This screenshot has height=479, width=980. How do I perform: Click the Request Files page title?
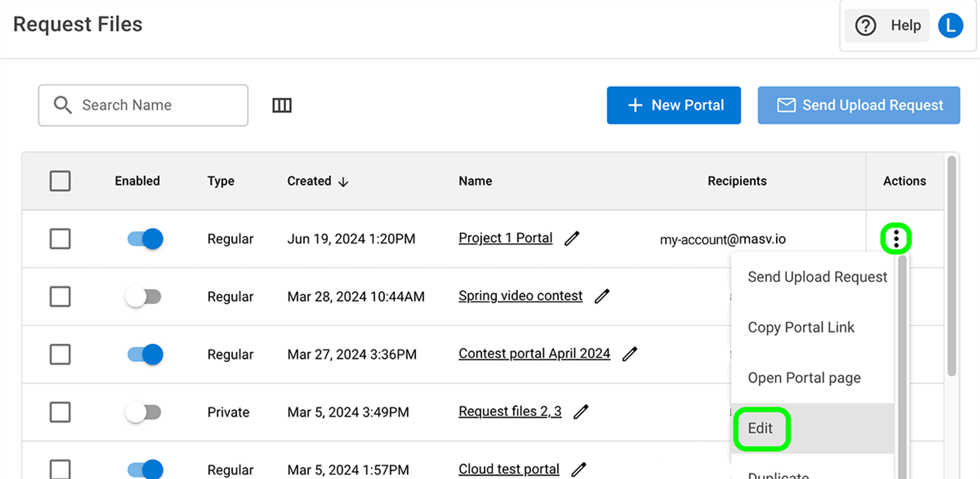(78, 24)
